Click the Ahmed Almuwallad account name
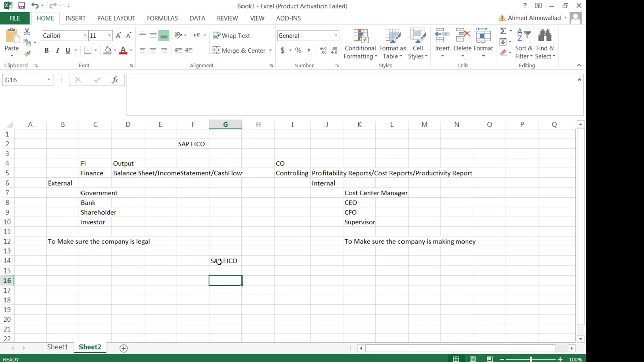Viewport: 644px width, 362px height. pyautogui.click(x=534, y=18)
